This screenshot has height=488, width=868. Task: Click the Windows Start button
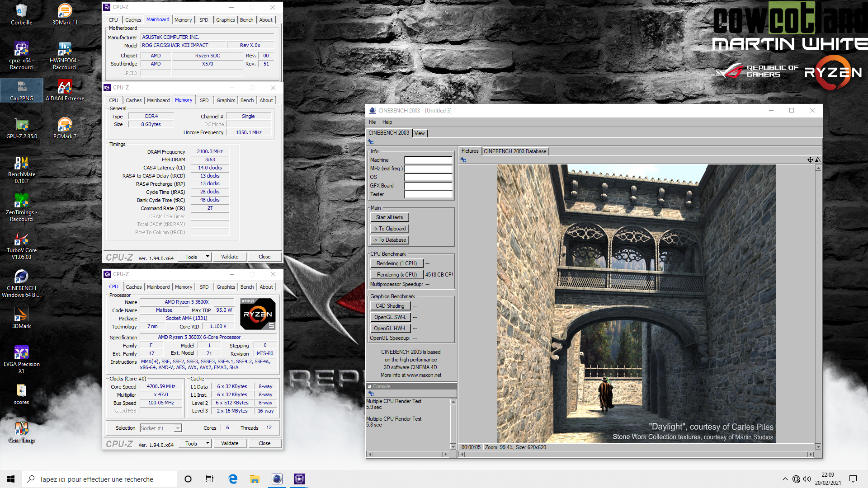(x=11, y=479)
